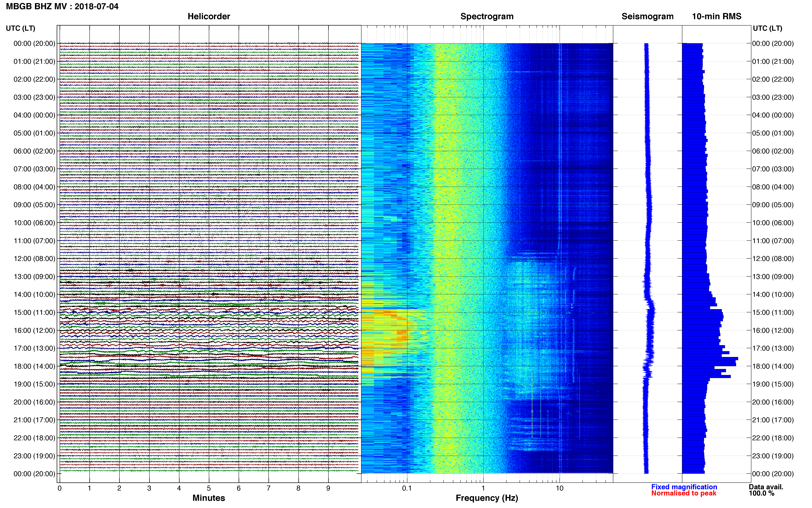Screen dimensions: 812x508
Task: Click right time label 12:00 (08:00)
Action: click(x=773, y=259)
